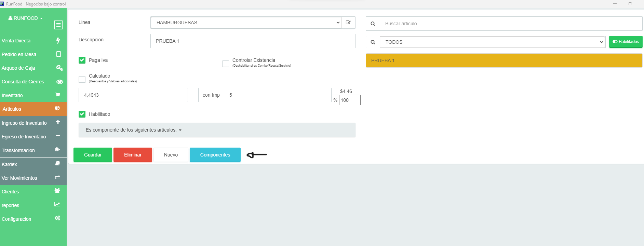
Task: Click the Descripcion text field
Action: (x=253, y=41)
